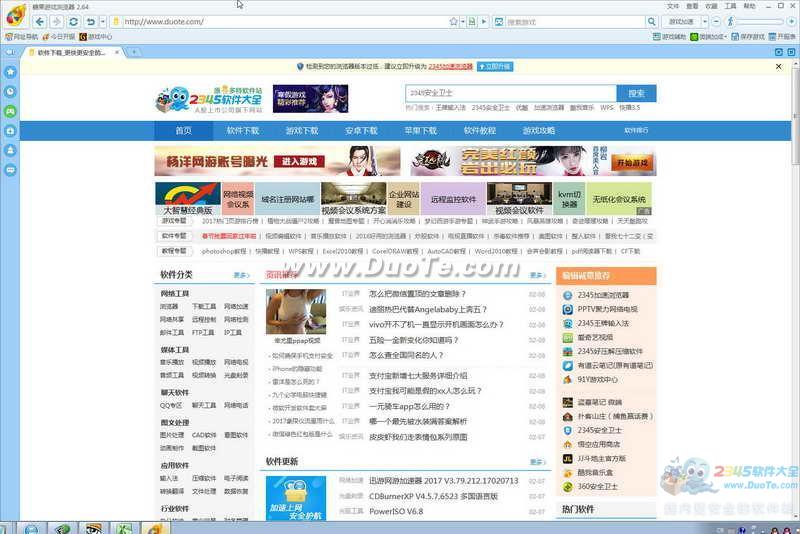
Task: Click the blue 搜索 button
Action: point(636,93)
